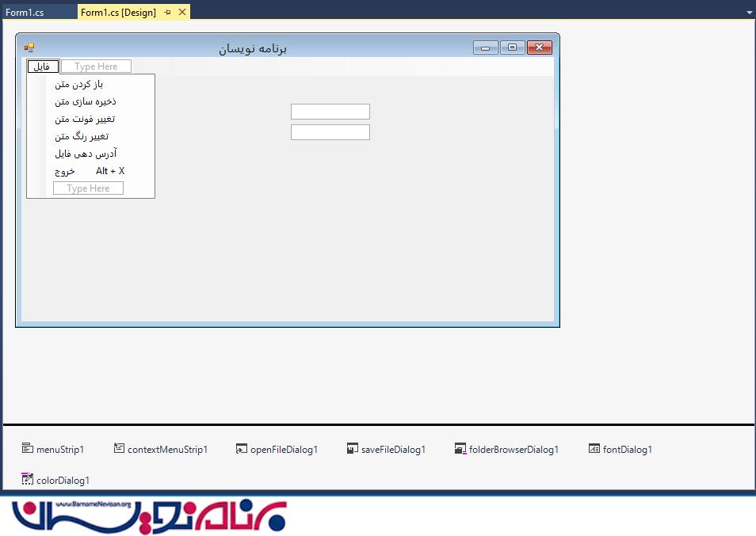Switch to the Form1.cs code tab
The width and height of the screenshot is (756, 536).
pos(25,13)
